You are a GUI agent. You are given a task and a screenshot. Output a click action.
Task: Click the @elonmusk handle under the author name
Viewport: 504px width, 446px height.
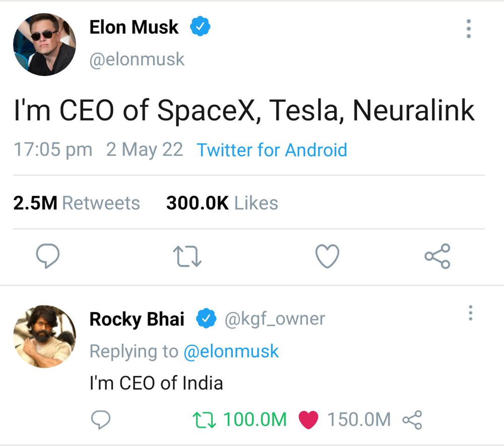pyautogui.click(x=137, y=59)
